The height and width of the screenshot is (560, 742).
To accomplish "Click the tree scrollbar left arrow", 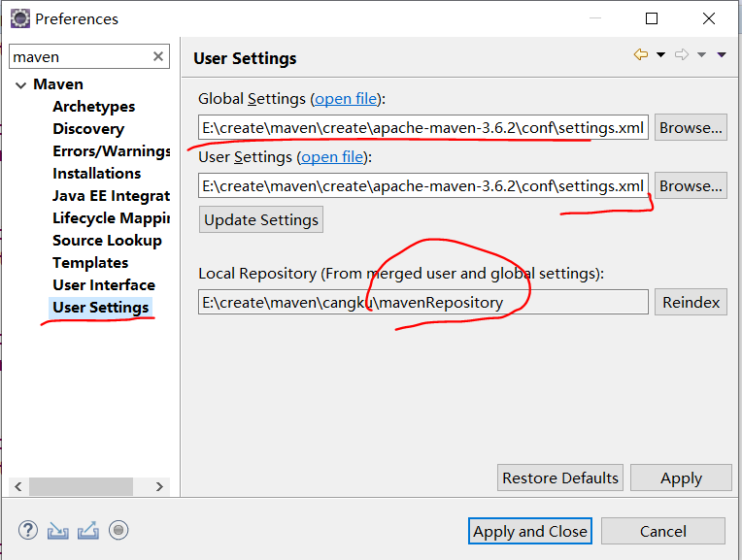I will pos(18,486).
